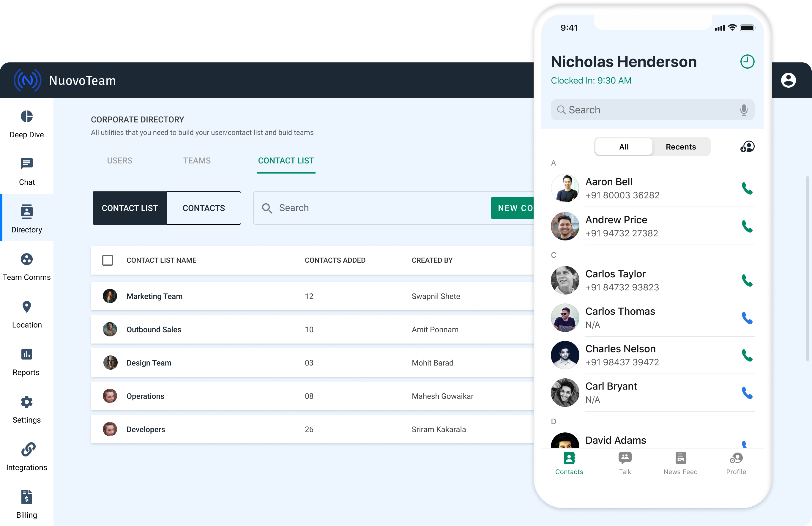Viewport: 812px width, 526px height.
Task: Open Chat from the sidebar
Action: pyautogui.click(x=27, y=164)
